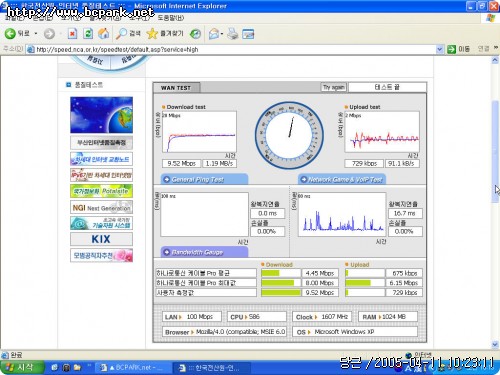Click the 6.15 Mbps upload value

point(404,283)
